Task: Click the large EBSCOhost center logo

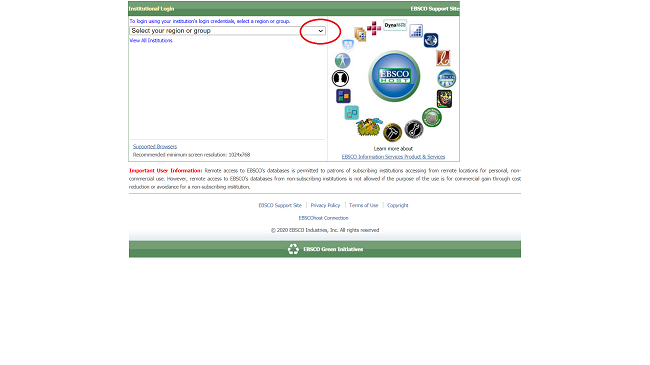Action: tap(394, 76)
